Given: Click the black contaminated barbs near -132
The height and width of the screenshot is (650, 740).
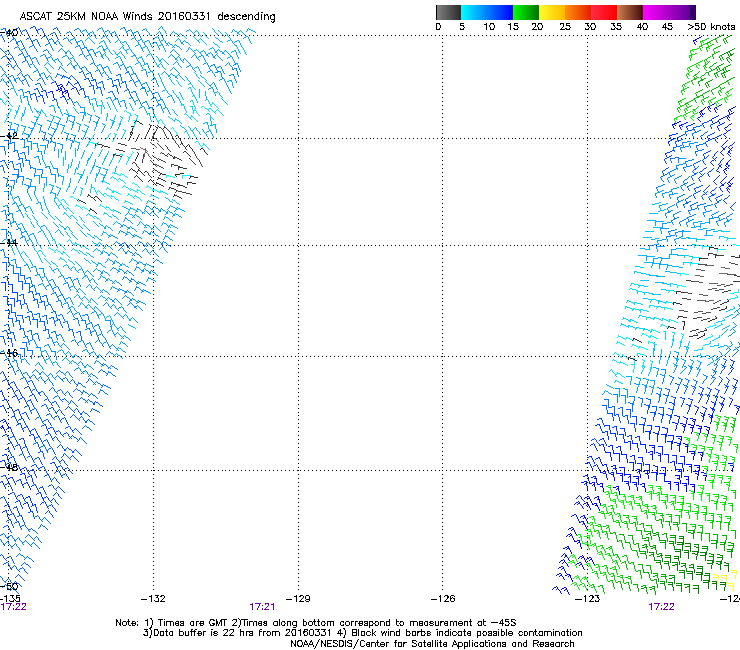Looking at the screenshot, I should (160, 160).
